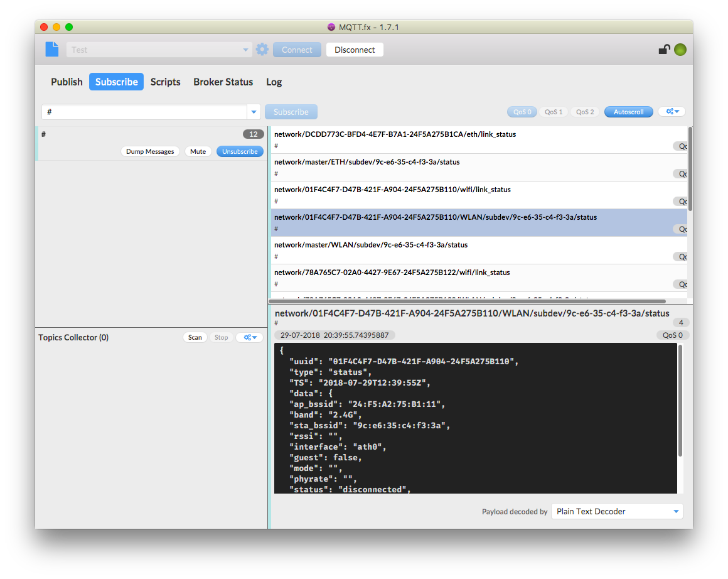Toggle QoS 2 option

point(585,112)
